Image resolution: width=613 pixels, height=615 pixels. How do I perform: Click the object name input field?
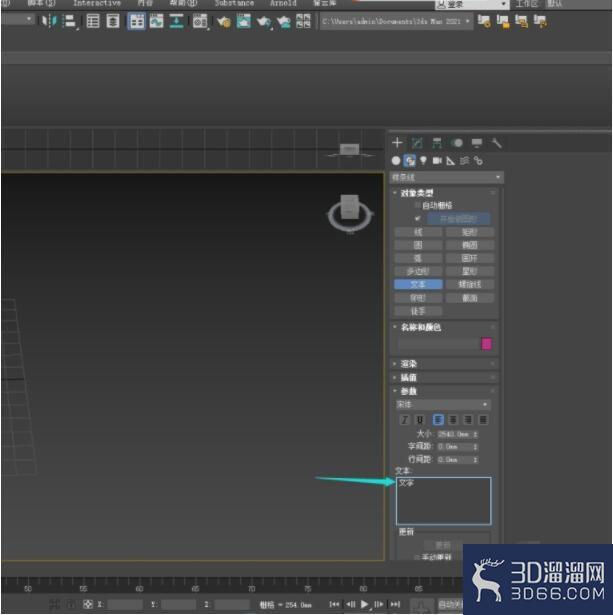pos(437,344)
